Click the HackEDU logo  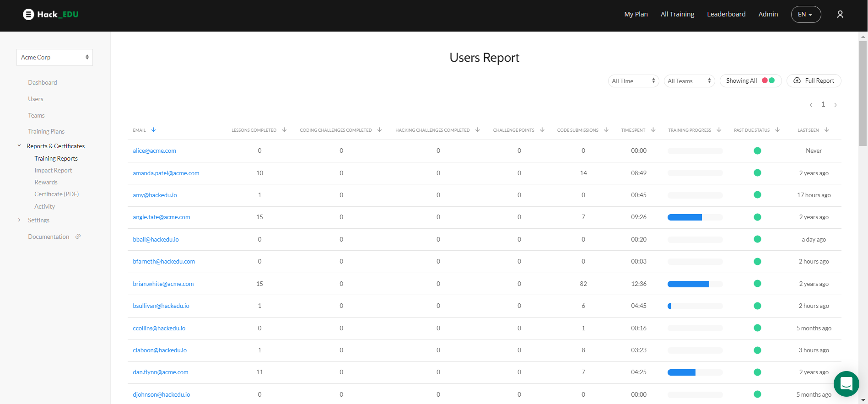(51, 15)
